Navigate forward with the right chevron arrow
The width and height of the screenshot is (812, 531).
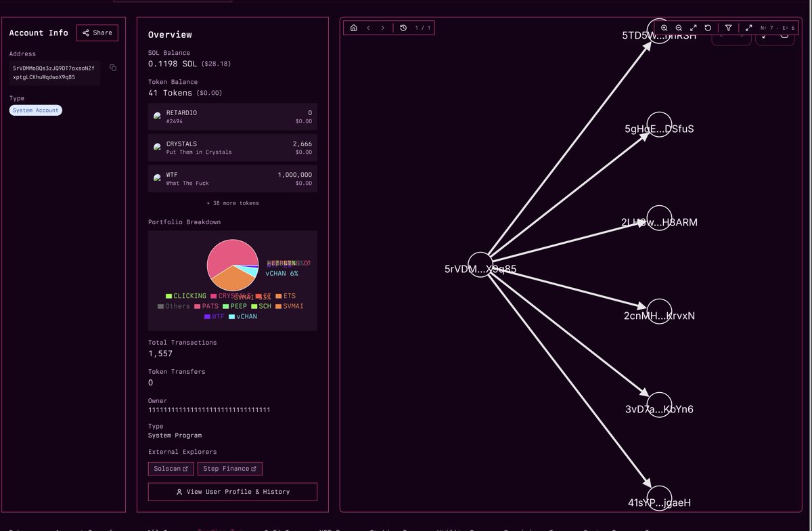tap(384, 28)
